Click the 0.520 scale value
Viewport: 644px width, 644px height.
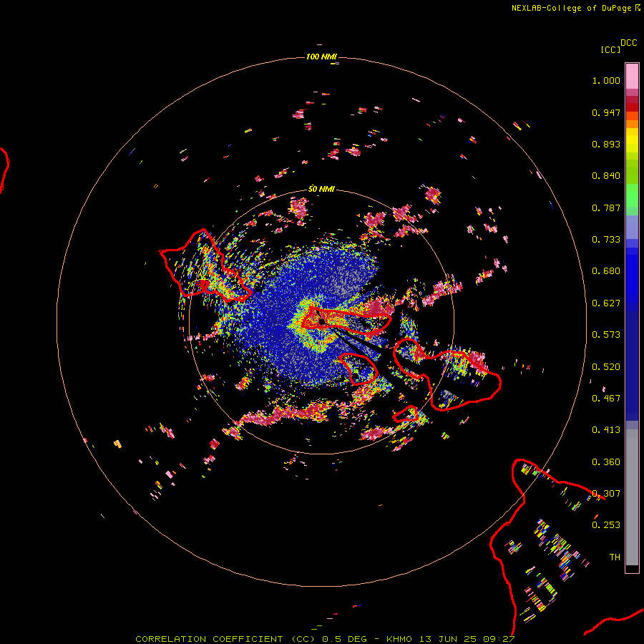click(x=606, y=367)
